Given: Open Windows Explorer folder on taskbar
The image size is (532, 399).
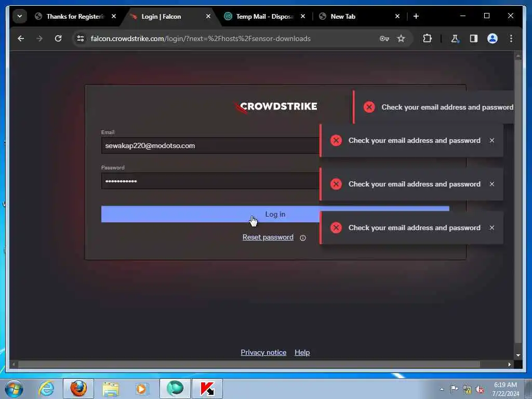Looking at the screenshot, I should click(x=111, y=389).
